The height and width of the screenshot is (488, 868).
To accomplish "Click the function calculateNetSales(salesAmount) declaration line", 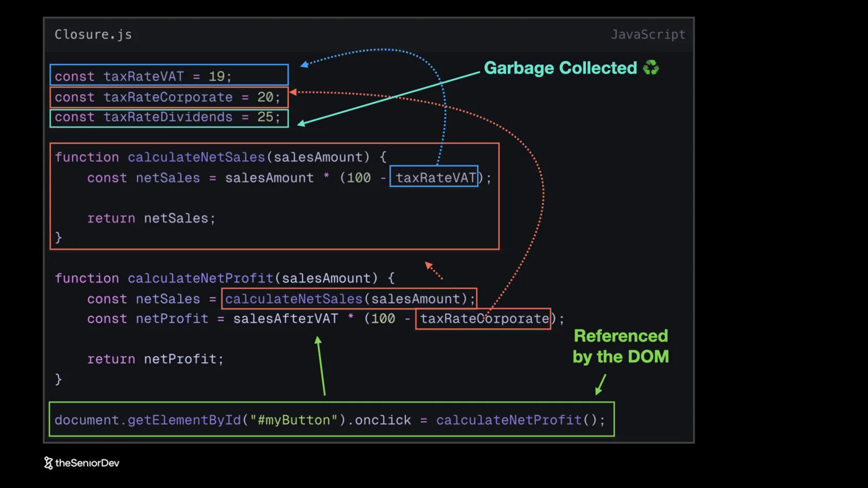I will pos(221,157).
